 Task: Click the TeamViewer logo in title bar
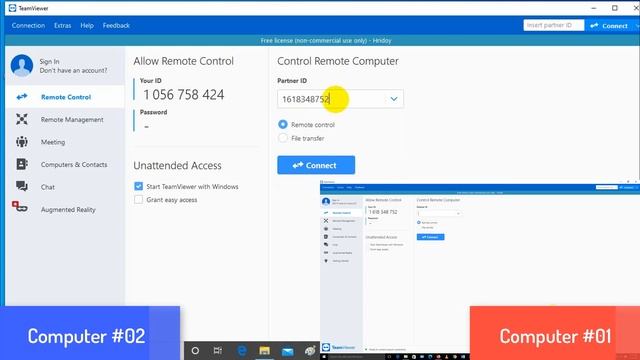pos(13,8)
